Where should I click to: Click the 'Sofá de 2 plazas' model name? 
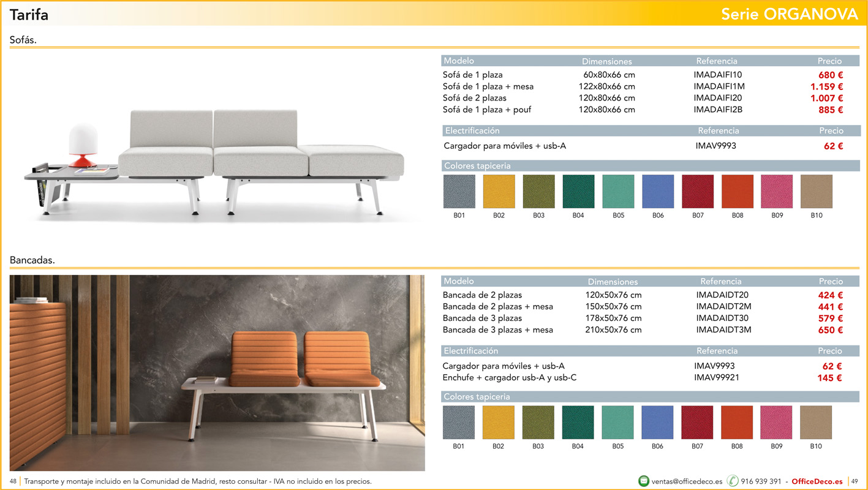point(475,98)
